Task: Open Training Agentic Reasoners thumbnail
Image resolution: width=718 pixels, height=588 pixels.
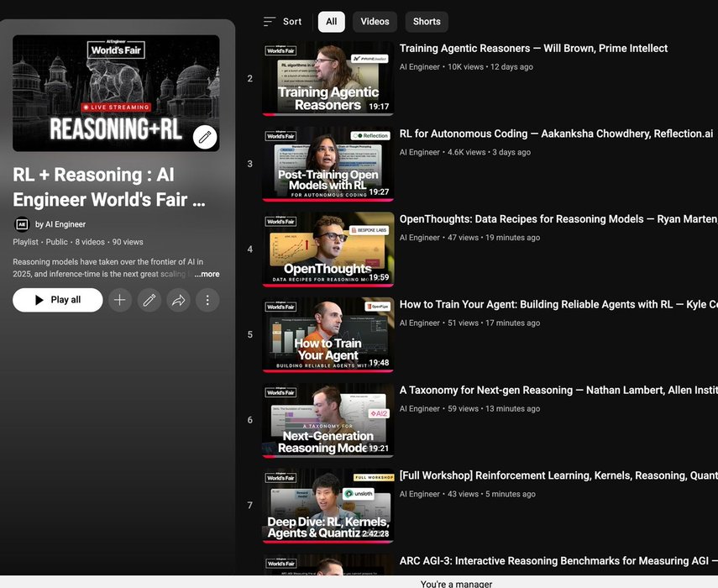Action: coord(328,78)
